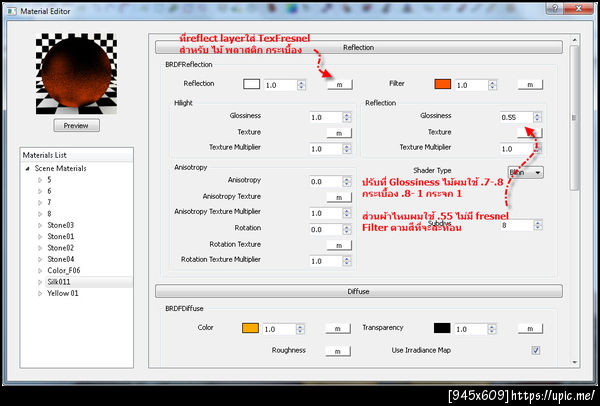Collapse the Reflection rollout header
Screen dimensions: 600x406
[359, 47]
